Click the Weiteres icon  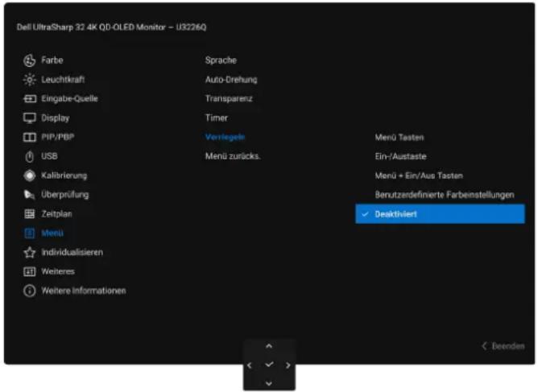pyautogui.click(x=30, y=271)
